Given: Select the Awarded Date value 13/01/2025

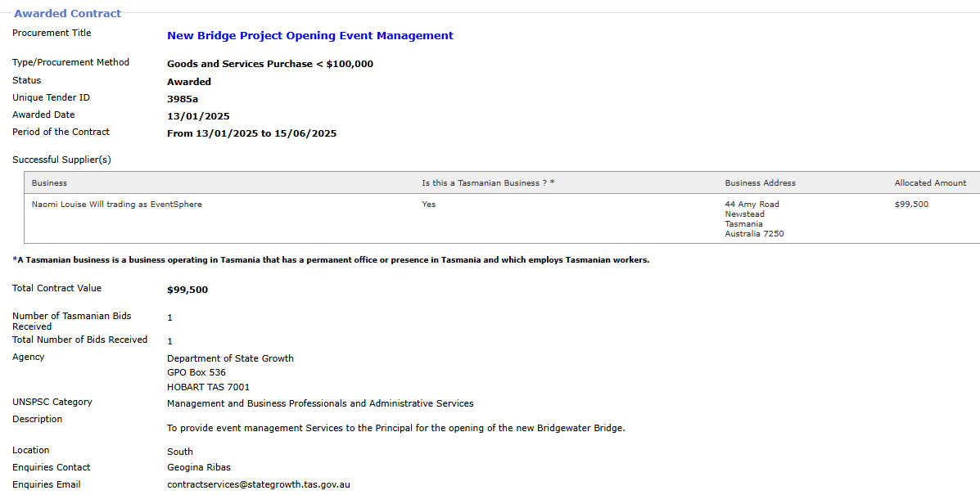Looking at the screenshot, I should [198, 116].
